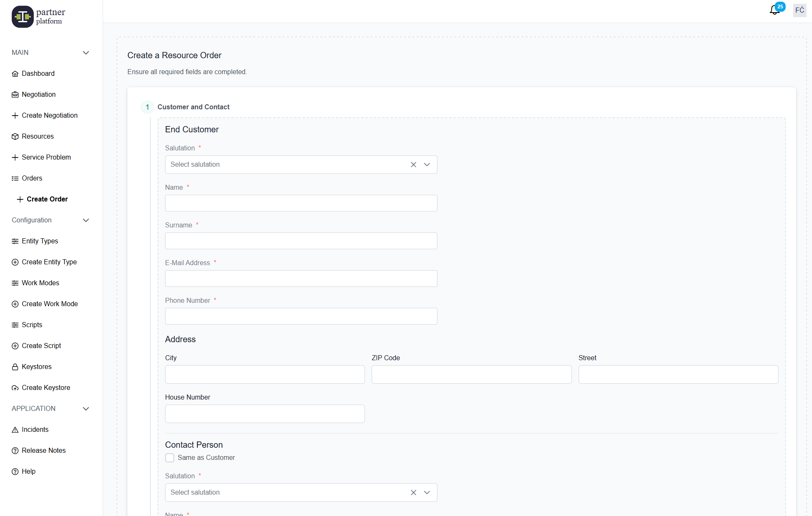Viewport: 812px width, 516px height.
Task: Open Contact Person salutation dropdown
Action: 427,493
